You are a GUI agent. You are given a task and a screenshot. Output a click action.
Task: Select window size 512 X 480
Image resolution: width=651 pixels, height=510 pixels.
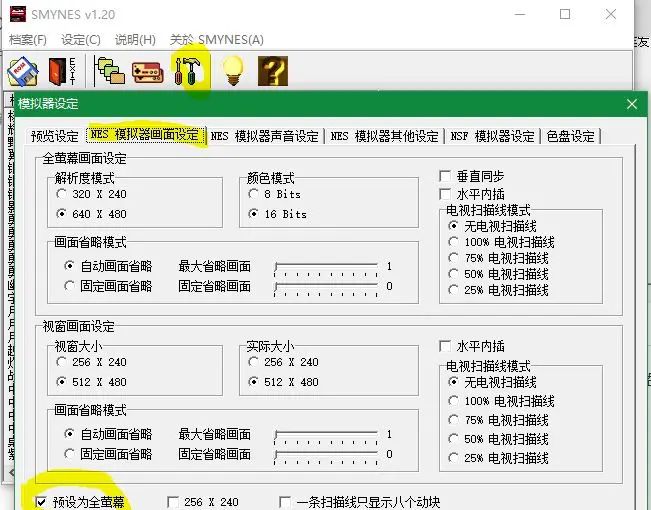91,382
